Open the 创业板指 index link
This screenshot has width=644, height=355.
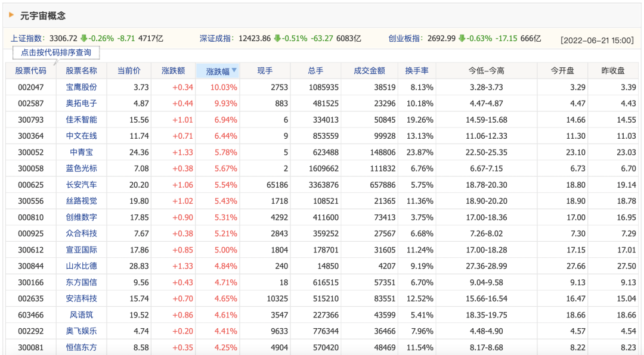click(404, 39)
